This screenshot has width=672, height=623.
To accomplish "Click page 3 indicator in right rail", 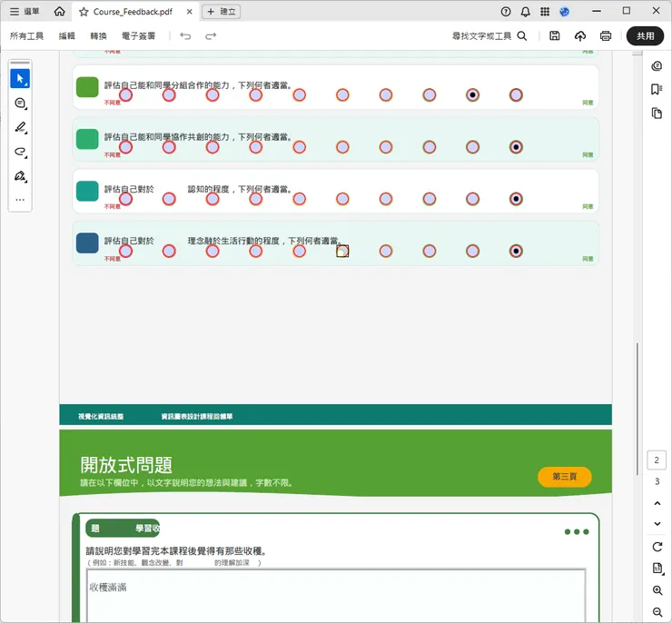I will 657,481.
